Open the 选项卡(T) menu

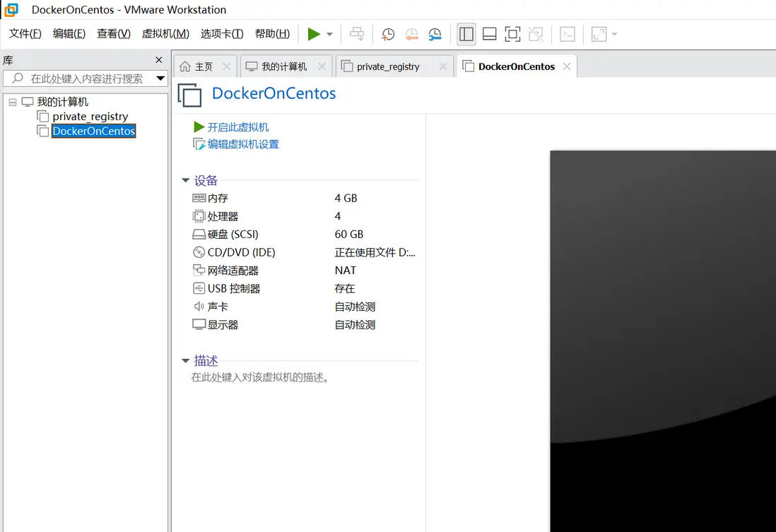[222, 34]
